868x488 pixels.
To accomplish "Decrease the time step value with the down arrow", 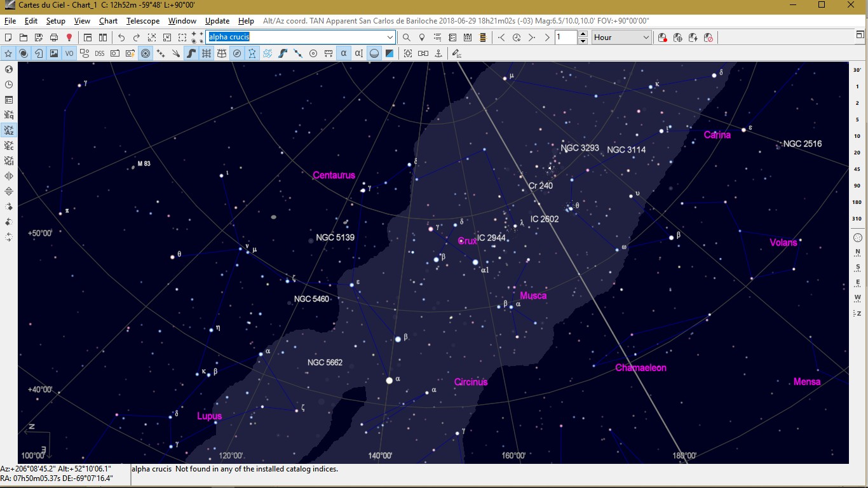I will 583,41.
